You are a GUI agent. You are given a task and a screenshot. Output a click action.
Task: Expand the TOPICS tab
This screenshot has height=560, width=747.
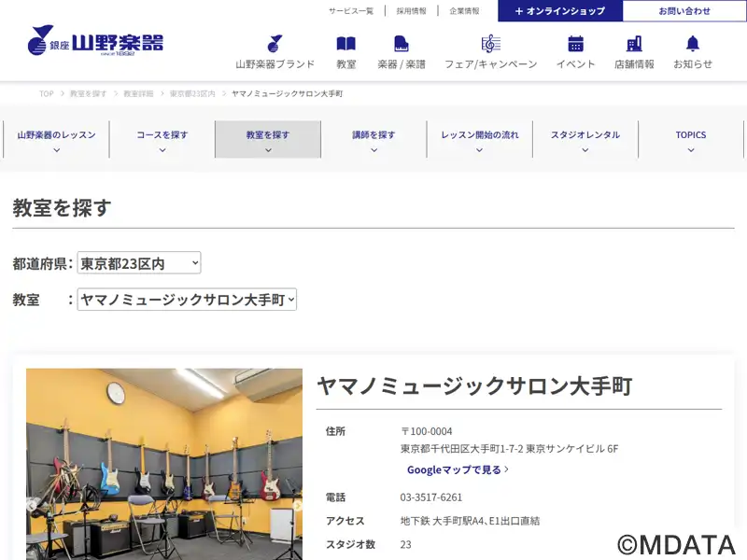[691, 139]
